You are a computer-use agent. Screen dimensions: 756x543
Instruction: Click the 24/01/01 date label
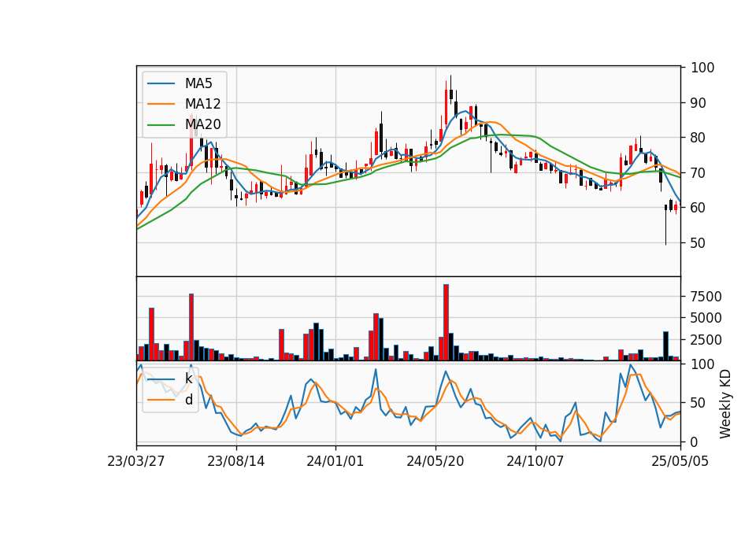335,461
